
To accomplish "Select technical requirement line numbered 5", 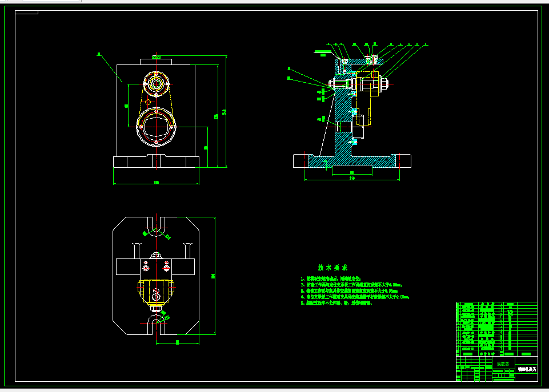I will click(336, 303).
